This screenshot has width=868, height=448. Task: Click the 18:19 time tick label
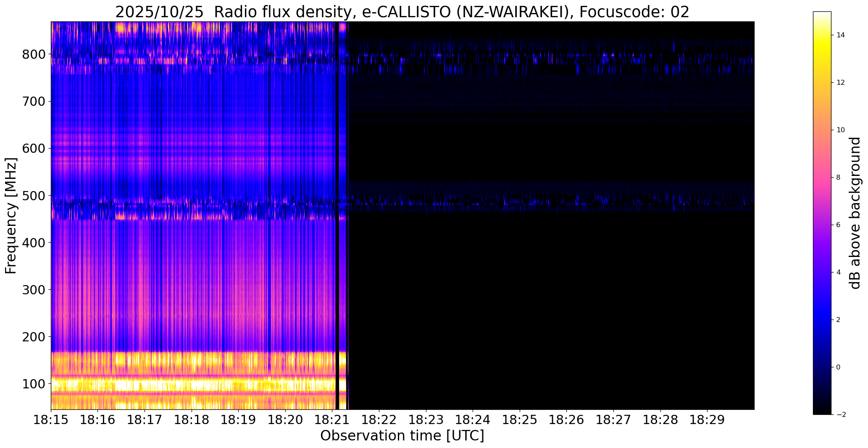pyautogui.click(x=239, y=420)
